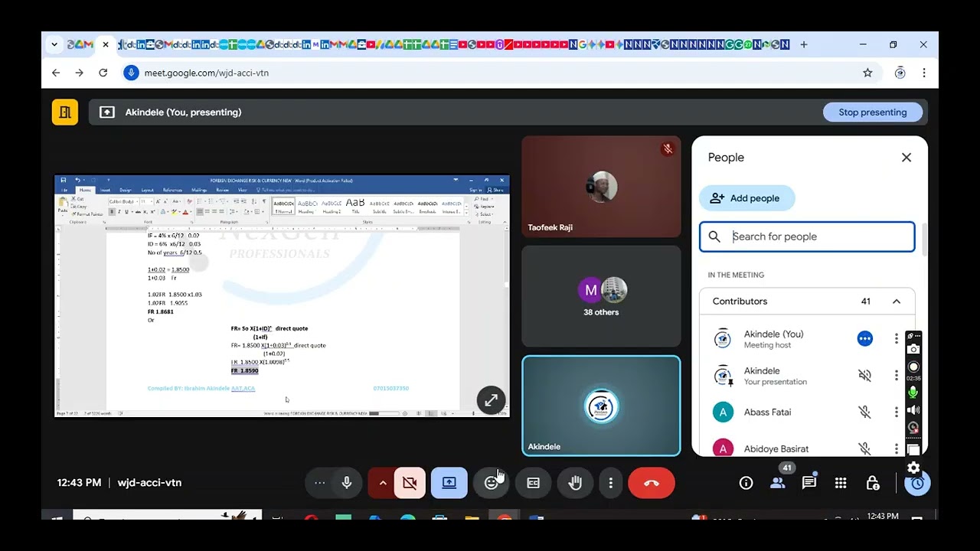Open the Activities grid icon
980x551 pixels.
click(841, 483)
